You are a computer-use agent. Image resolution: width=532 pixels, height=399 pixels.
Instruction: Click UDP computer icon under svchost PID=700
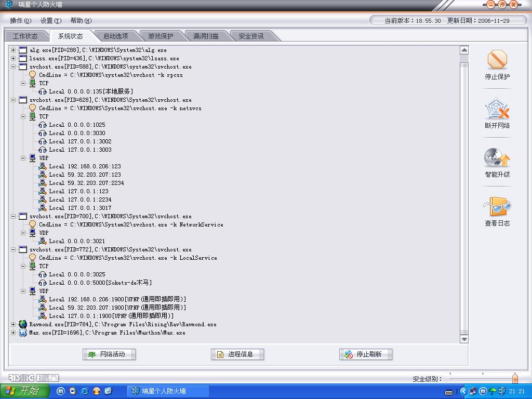coord(33,233)
